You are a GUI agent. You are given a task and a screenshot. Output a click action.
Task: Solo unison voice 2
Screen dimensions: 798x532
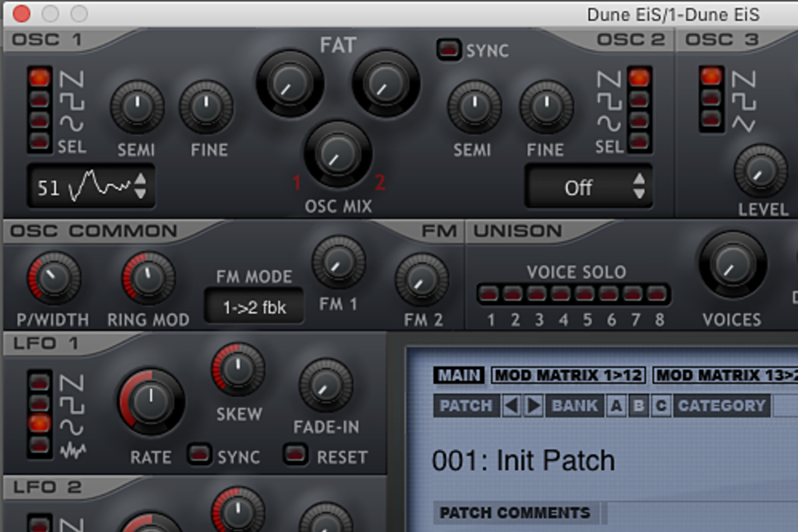pyautogui.click(x=513, y=294)
